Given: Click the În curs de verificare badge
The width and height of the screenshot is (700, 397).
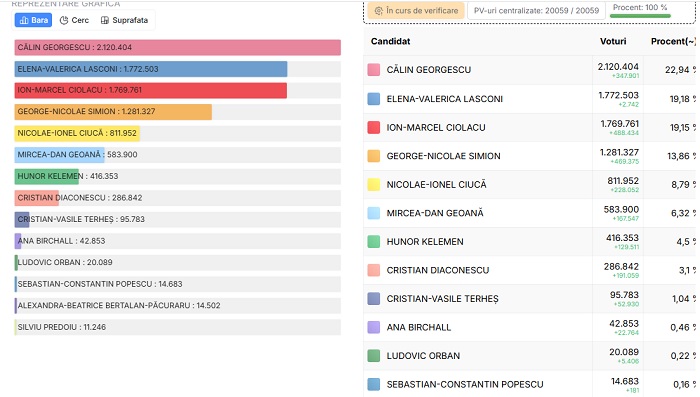Looking at the screenshot, I should [x=416, y=11].
